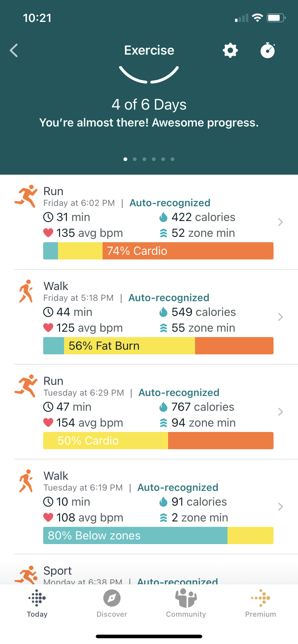Open the stopwatch to track a workout
298x644 pixels.
click(x=268, y=51)
